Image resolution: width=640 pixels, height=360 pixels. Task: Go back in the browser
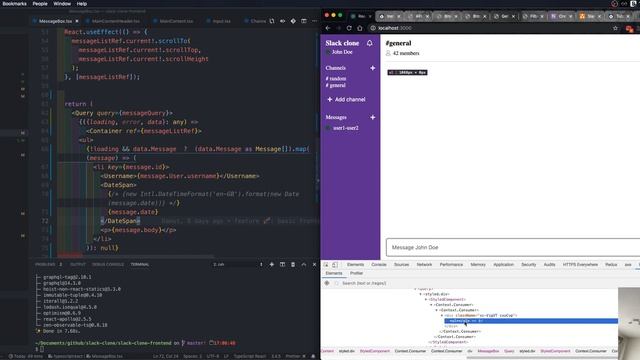click(x=328, y=28)
